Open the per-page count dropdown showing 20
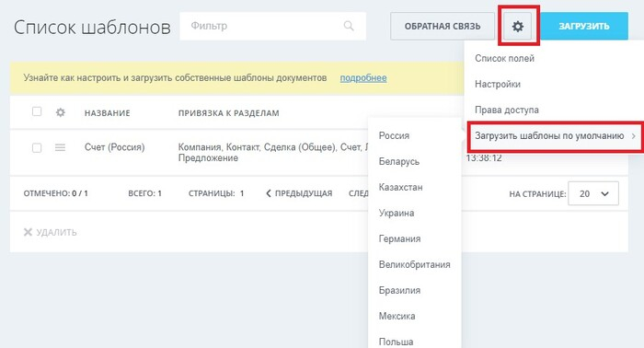This screenshot has height=348, width=644. click(x=593, y=193)
